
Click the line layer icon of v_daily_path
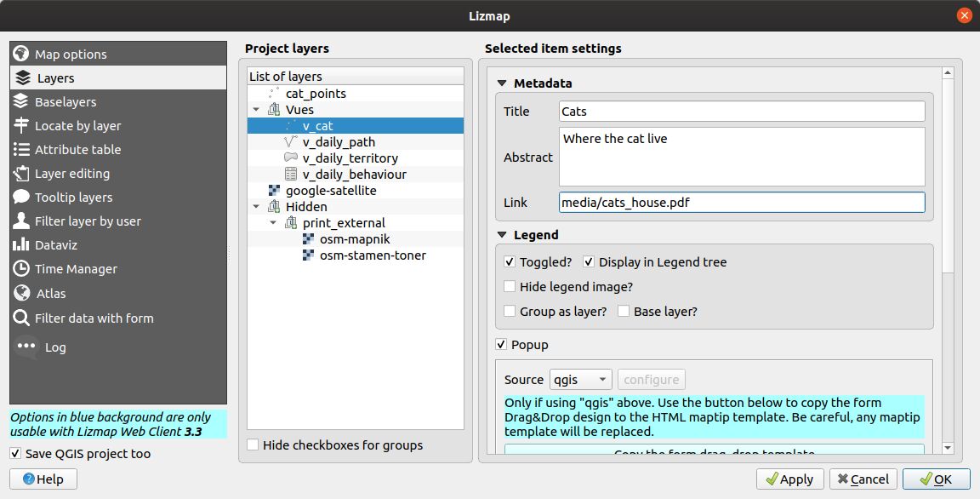[x=291, y=142]
